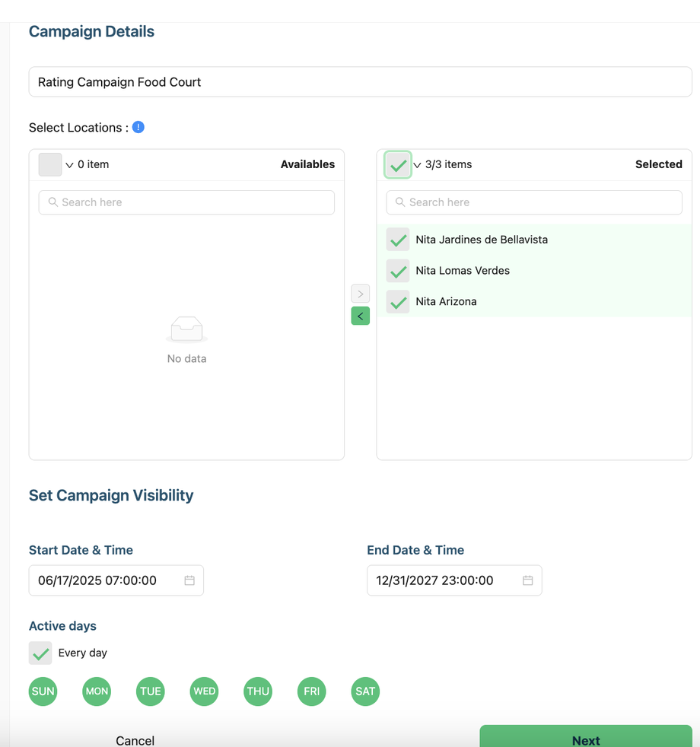Click the move-left arrow transfer button
Viewport: 700px width, 747px height.
(x=360, y=316)
